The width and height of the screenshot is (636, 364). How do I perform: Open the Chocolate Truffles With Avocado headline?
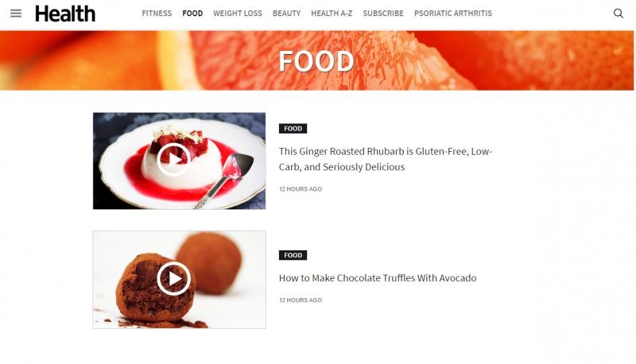[378, 278]
